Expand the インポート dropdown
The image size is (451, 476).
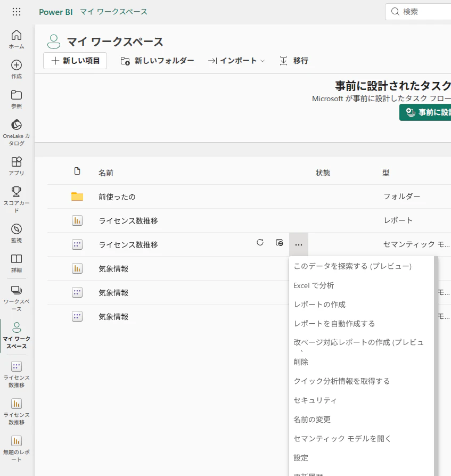pyautogui.click(x=236, y=61)
